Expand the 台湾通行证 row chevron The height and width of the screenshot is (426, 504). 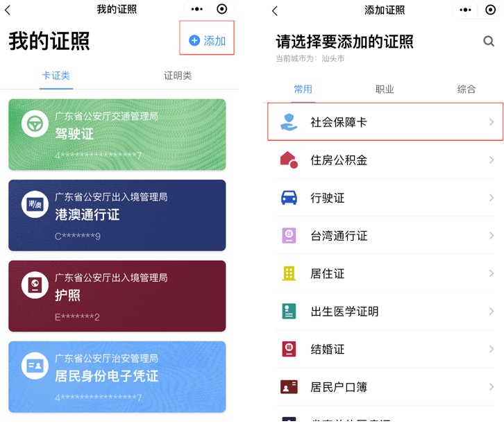tap(491, 236)
